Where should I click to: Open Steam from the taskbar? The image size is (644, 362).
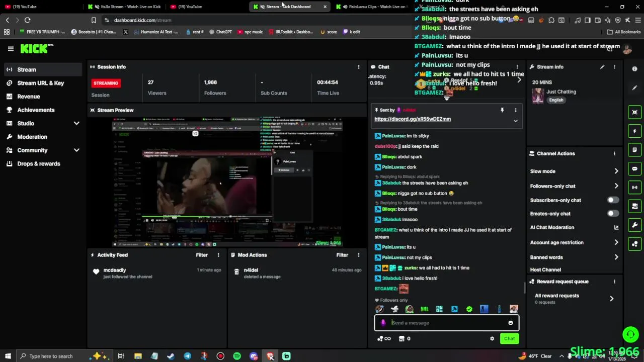point(171,356)
